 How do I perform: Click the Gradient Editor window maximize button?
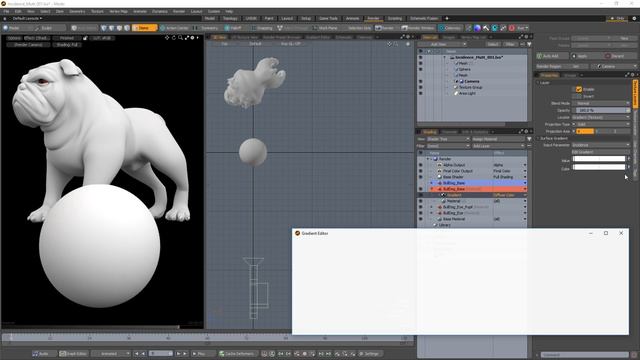[x=606, y=233]
